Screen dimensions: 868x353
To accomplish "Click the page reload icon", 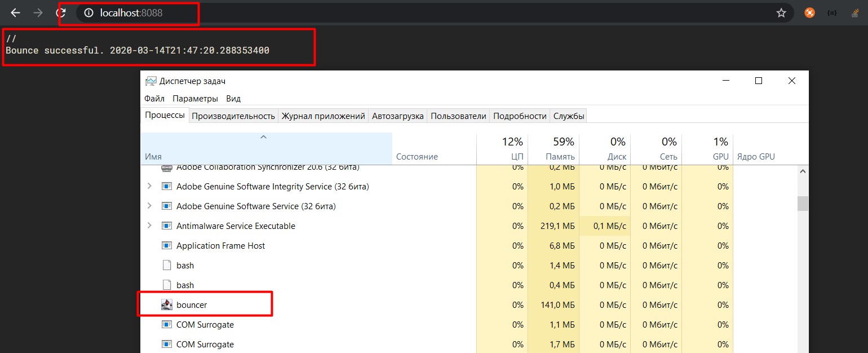I will tap(62, 12).
